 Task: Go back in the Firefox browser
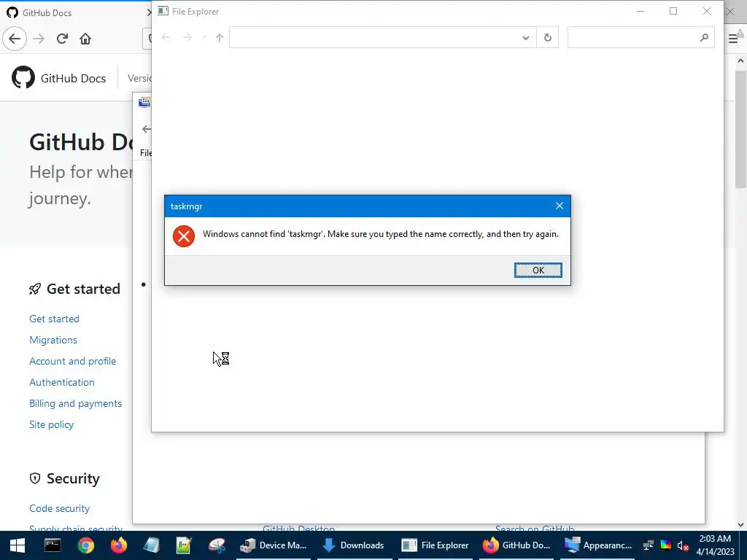(15, 39)
